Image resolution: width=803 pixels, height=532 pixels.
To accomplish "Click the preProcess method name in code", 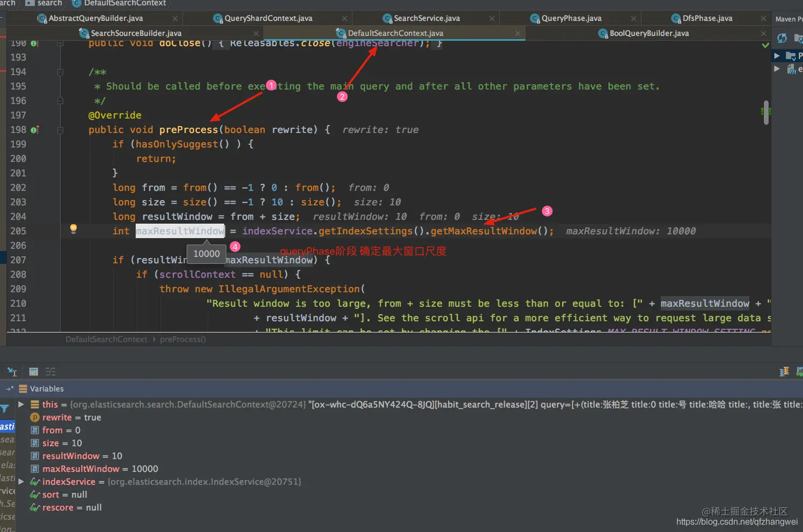I will coord(188,130).
